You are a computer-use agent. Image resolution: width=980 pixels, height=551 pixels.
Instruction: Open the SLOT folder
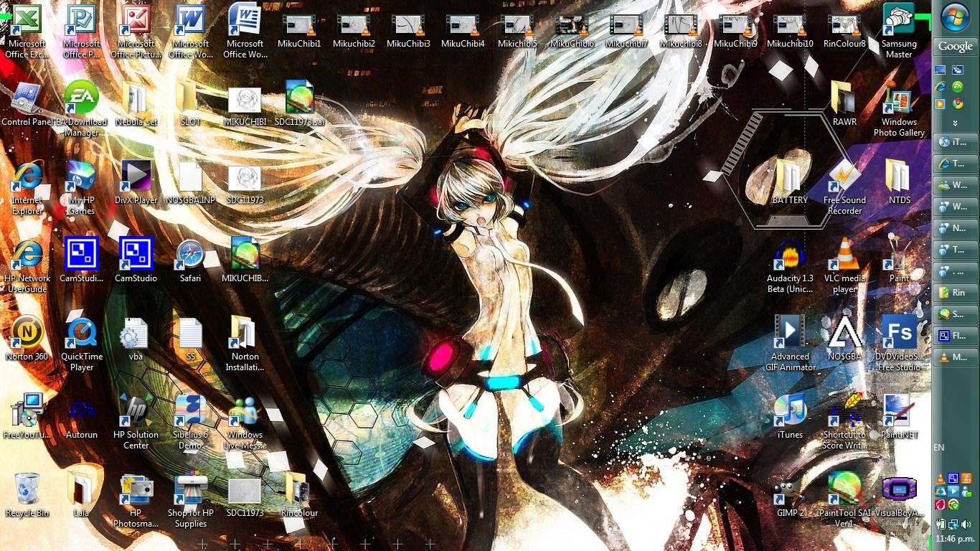191,105
